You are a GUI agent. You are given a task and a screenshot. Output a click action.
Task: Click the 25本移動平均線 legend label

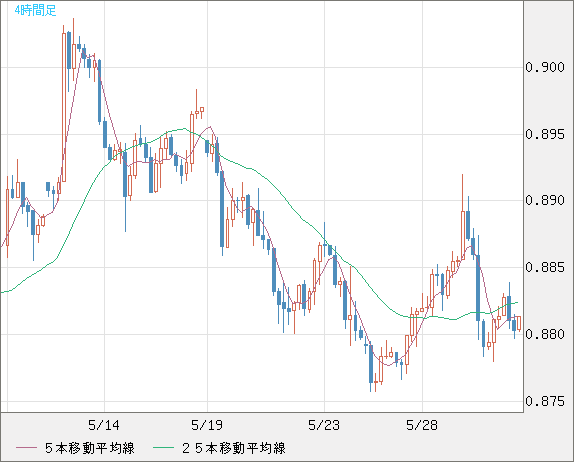point(234,448)
